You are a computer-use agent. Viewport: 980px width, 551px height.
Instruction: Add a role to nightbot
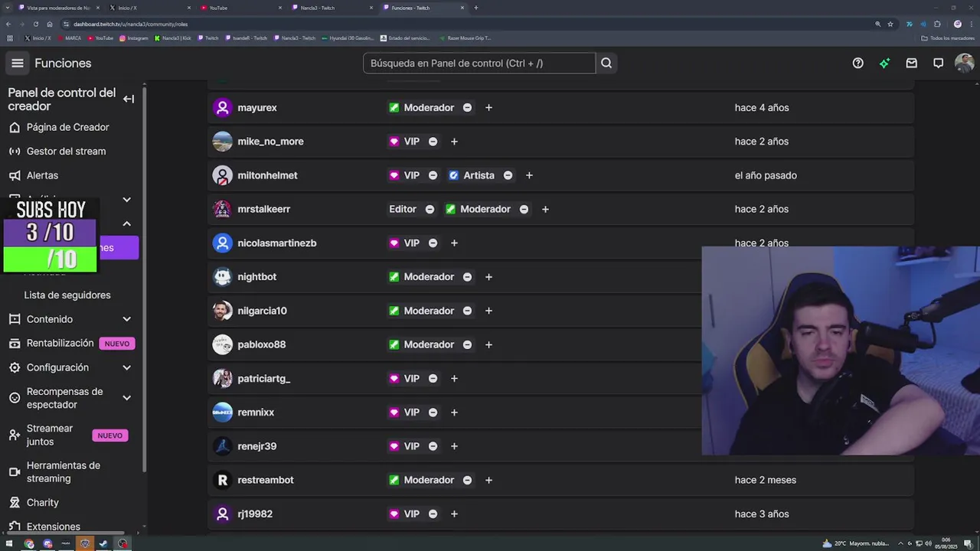point(488,277)
